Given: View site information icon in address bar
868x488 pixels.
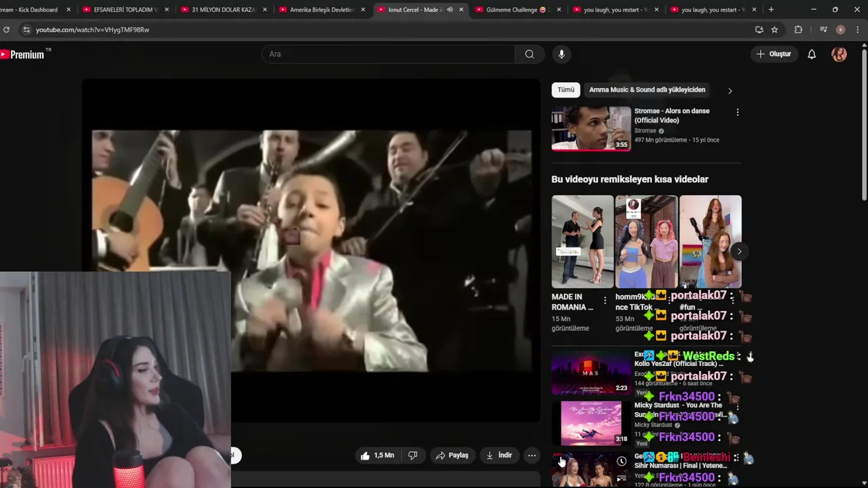Looking at the screenshot, I should 26,30.
